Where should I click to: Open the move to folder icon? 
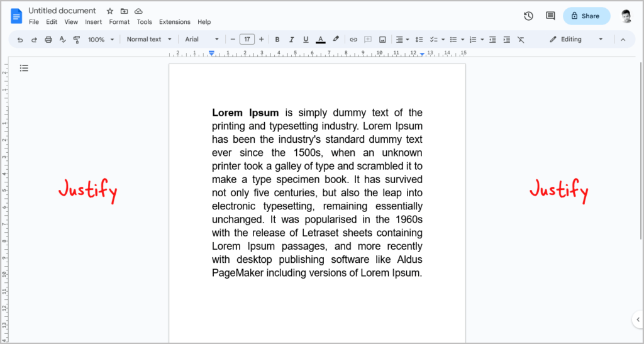[124, 11]
